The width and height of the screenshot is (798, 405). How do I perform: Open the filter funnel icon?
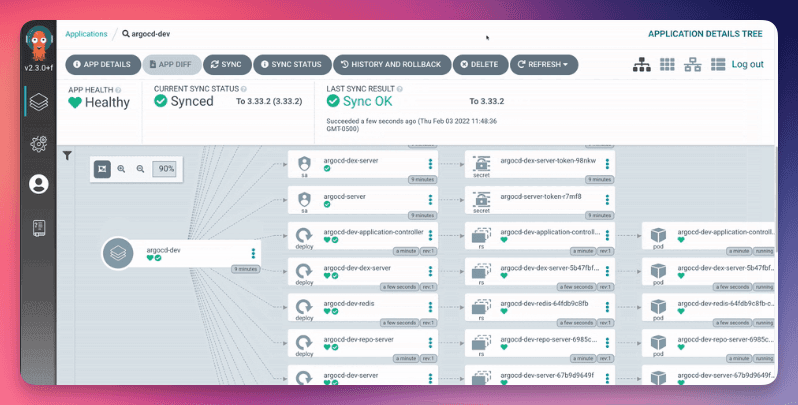coord(67,156)
